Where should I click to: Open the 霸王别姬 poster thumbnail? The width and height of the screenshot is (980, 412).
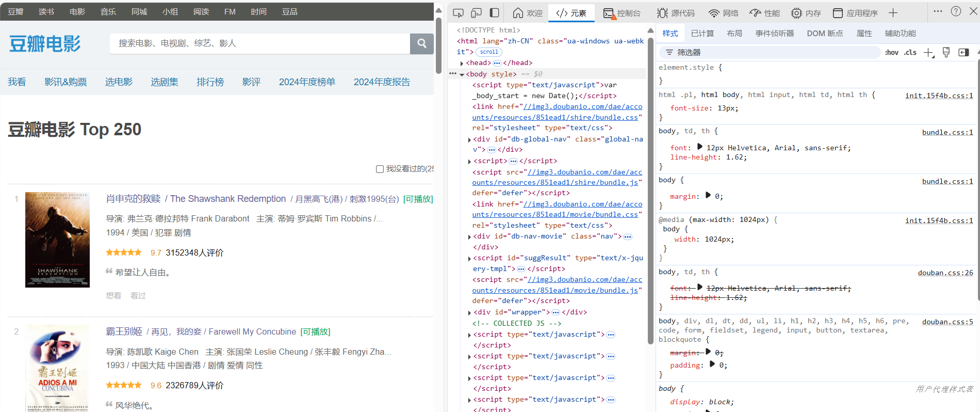coord(57,368)
